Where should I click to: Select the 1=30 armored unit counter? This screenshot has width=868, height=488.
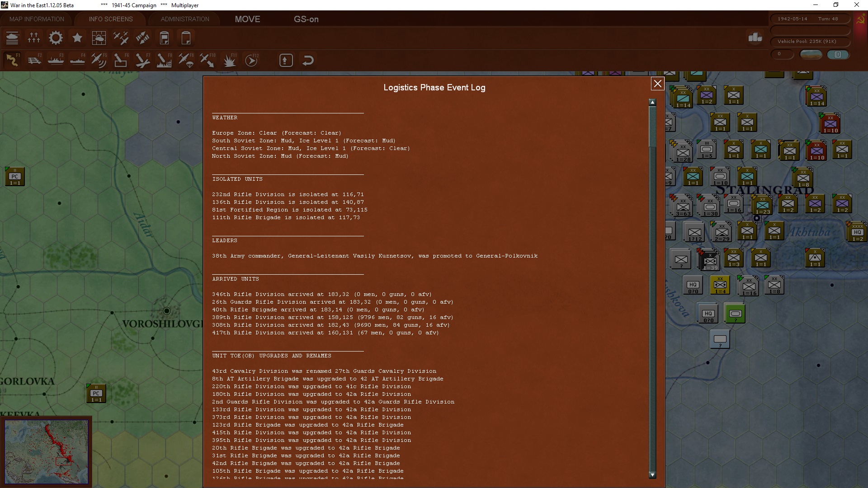point(710,206)
